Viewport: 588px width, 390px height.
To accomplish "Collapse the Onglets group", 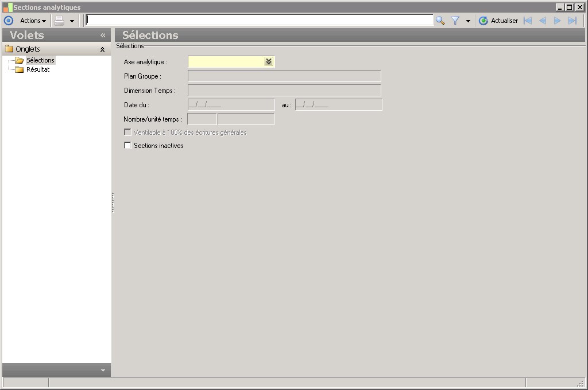I will pyautogui.click(x=102, y=49).
